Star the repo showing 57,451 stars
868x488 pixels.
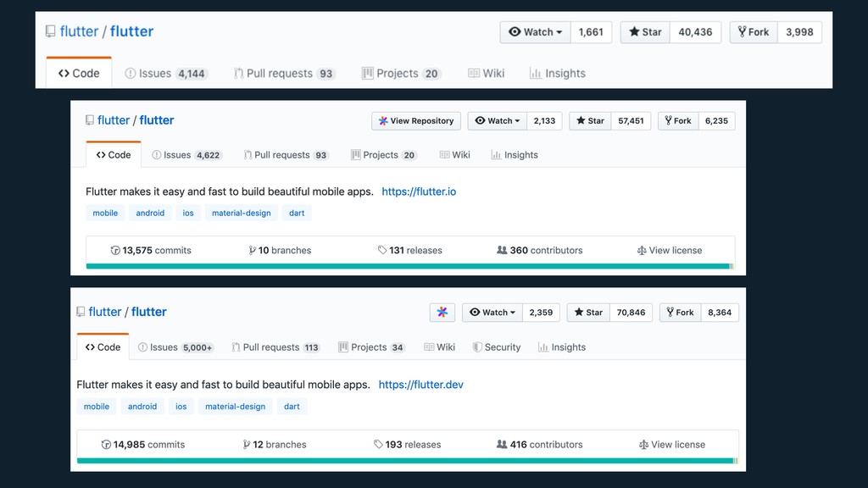point(591,120)
